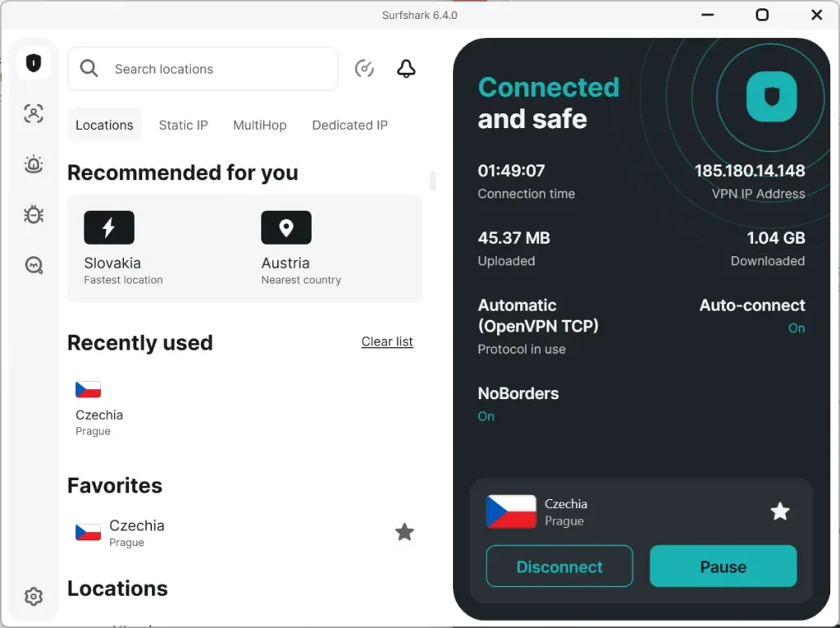Open Surfshark settings gear
840x628 pixels.
(x=33, y=597)
